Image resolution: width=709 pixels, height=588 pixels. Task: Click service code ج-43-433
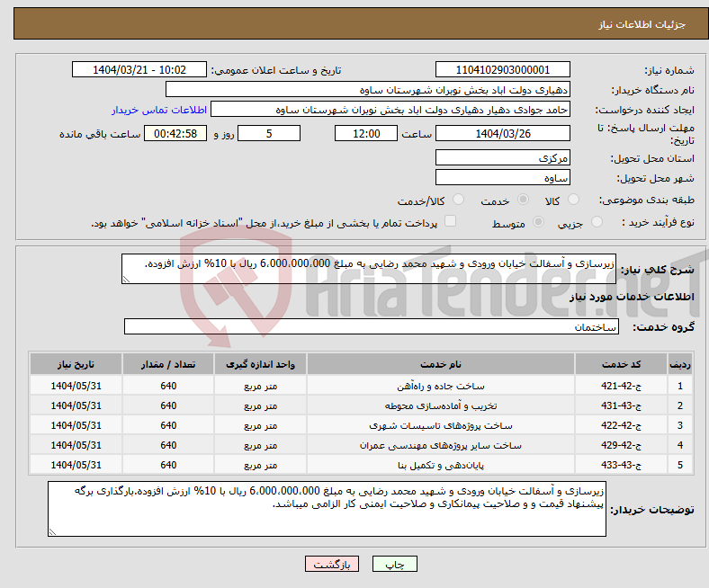[622, 465]
